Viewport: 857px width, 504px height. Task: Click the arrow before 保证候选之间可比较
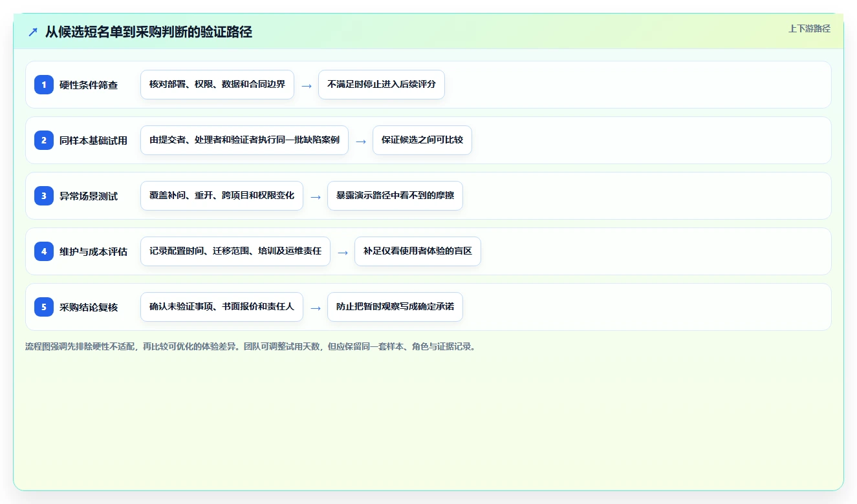point(361,141)
